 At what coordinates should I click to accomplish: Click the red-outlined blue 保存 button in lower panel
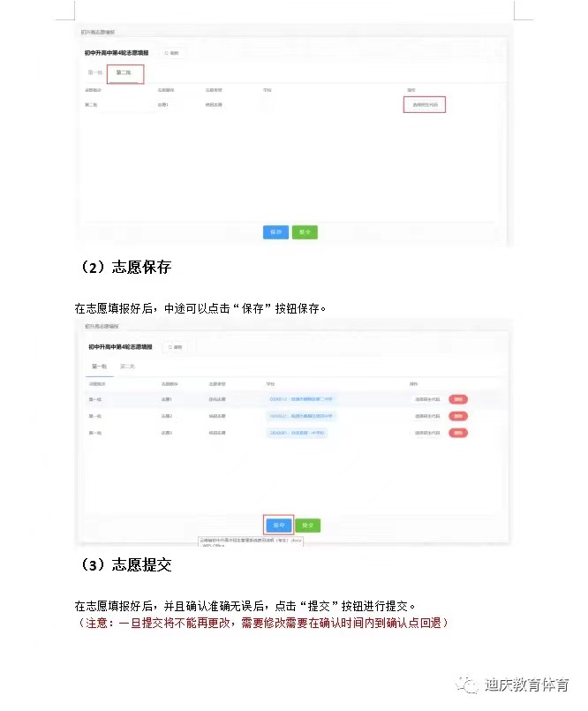278,525
